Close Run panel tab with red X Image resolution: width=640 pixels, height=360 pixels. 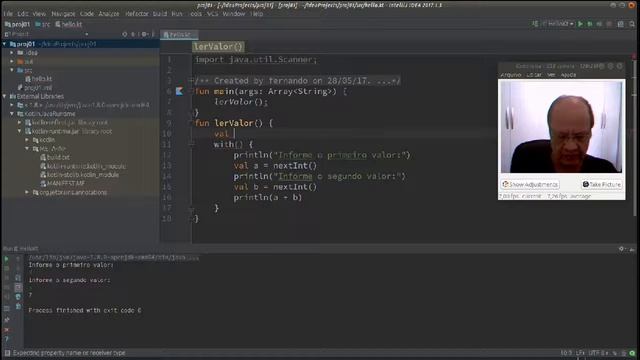click(6, 329)
